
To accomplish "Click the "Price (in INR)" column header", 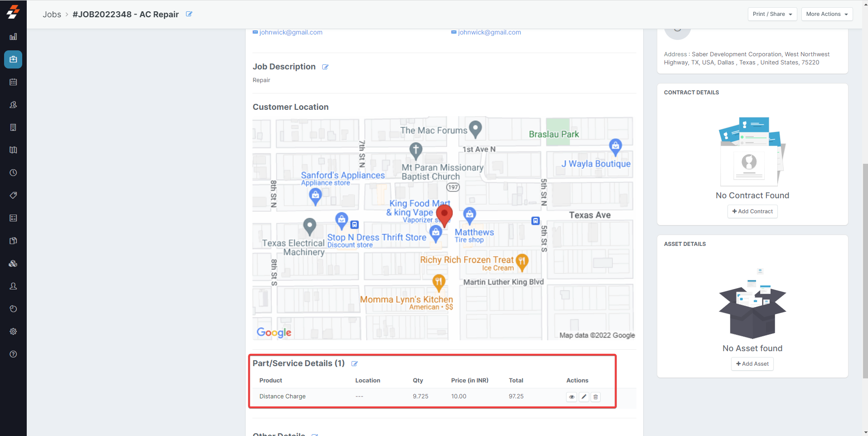I will (470, 381).
